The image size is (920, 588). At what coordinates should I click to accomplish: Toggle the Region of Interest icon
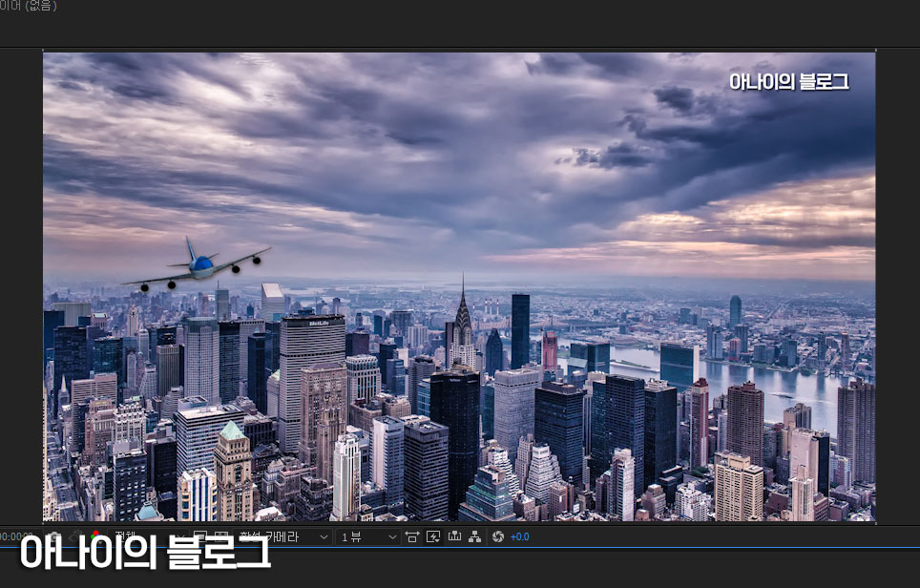[200, 536]
